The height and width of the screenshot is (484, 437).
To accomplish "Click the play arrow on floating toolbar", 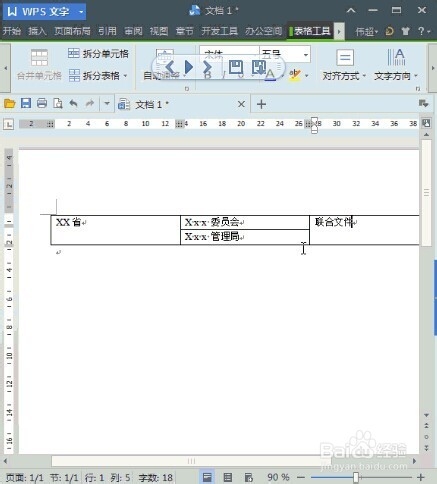I will pos(189,67).
